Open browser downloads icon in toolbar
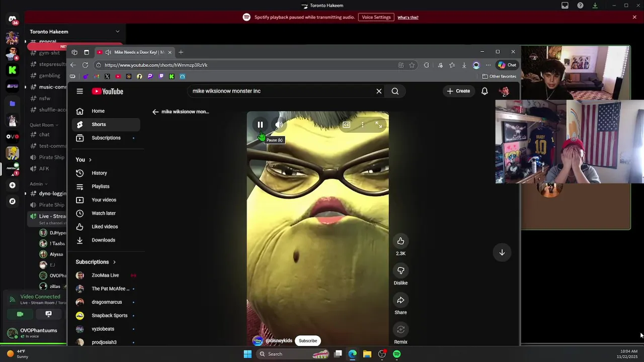The height and width of the screenshot is (362, 644). click(x=464, y=65)
